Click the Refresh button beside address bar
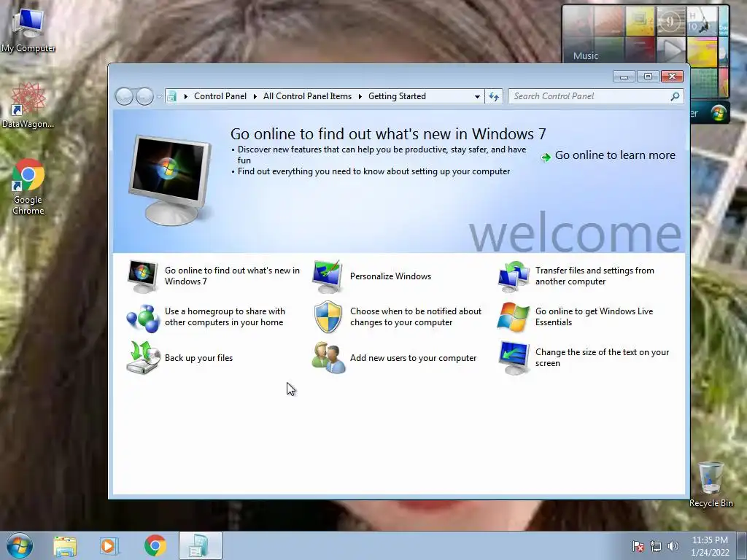The height and width of the screenshot is (560, 747). coord(494,97)
